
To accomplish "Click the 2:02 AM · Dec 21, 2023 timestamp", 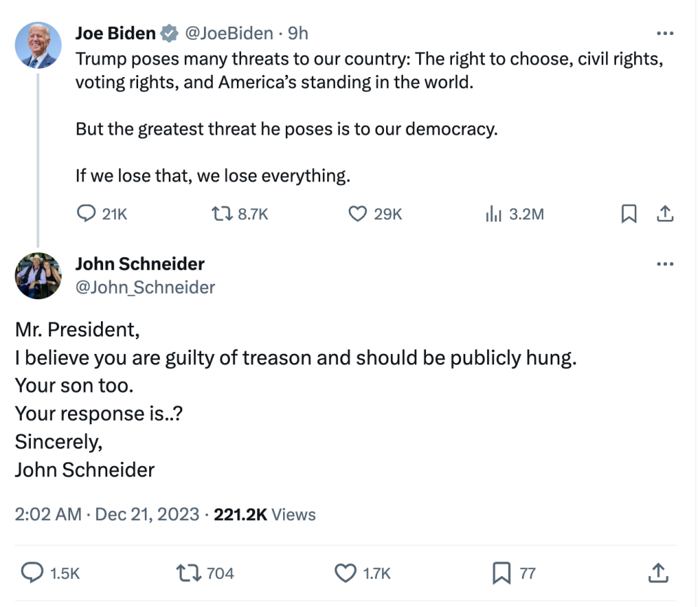I will 107,514.
